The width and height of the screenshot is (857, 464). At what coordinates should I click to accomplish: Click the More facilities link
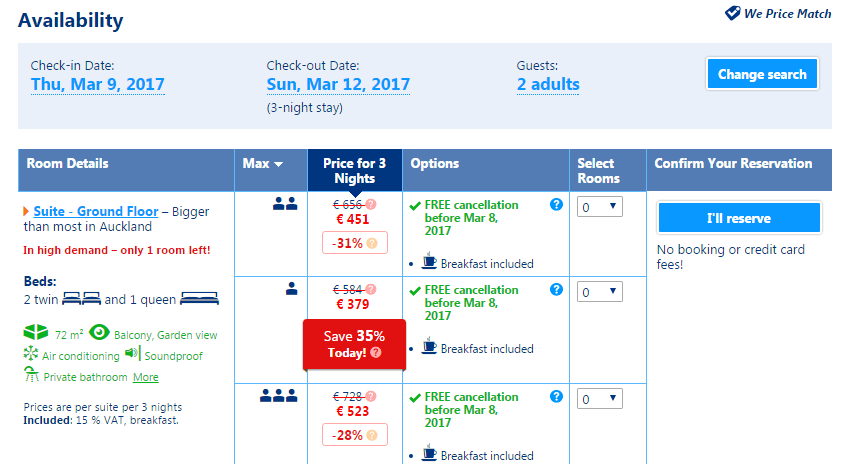pos(146,377)
